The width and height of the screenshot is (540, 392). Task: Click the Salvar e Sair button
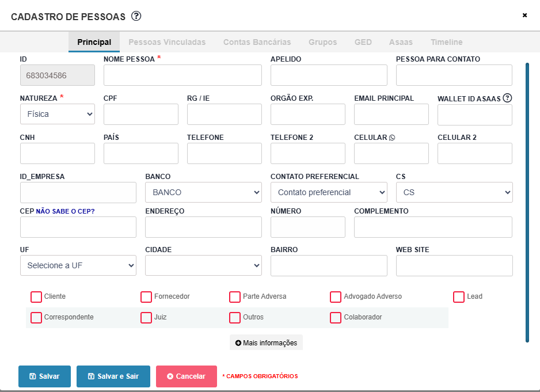(x=113, y=376)
